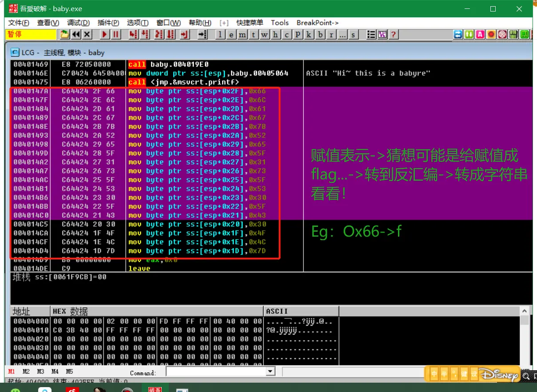
Task: Open Memory map with the m button
Action: (243, 35)
